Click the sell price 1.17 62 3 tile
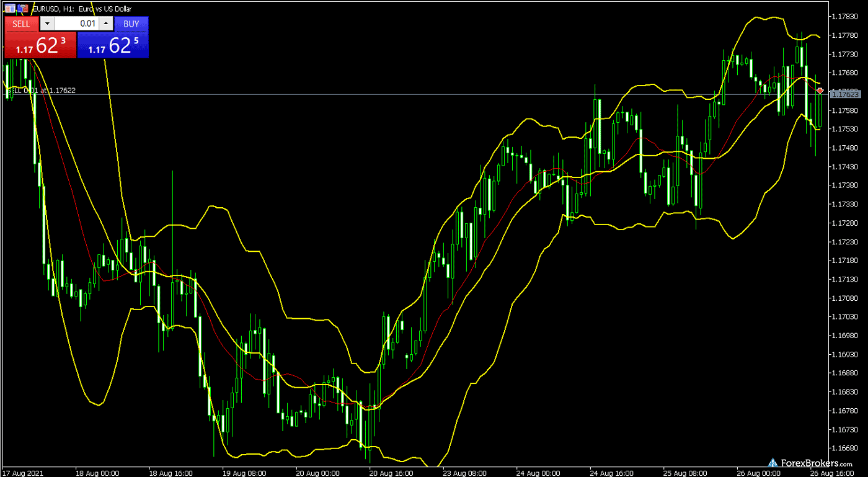 (40, 45)
